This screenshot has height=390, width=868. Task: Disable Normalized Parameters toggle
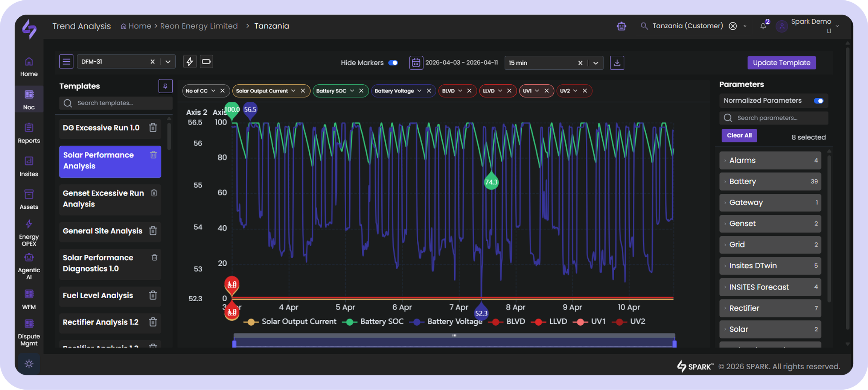(818, 101)
